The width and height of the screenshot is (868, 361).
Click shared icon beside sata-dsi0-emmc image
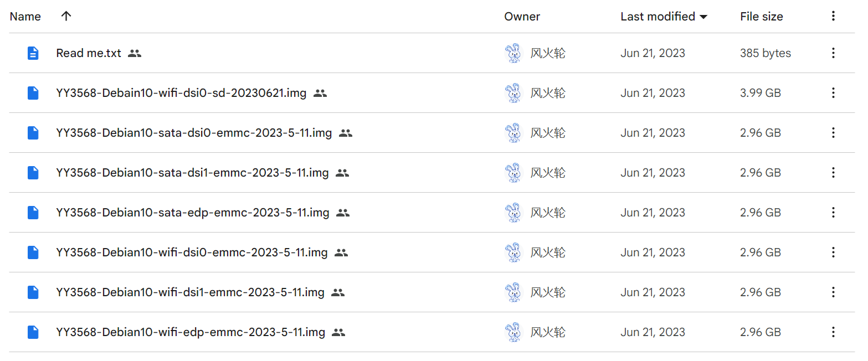(x=346, y=133)
